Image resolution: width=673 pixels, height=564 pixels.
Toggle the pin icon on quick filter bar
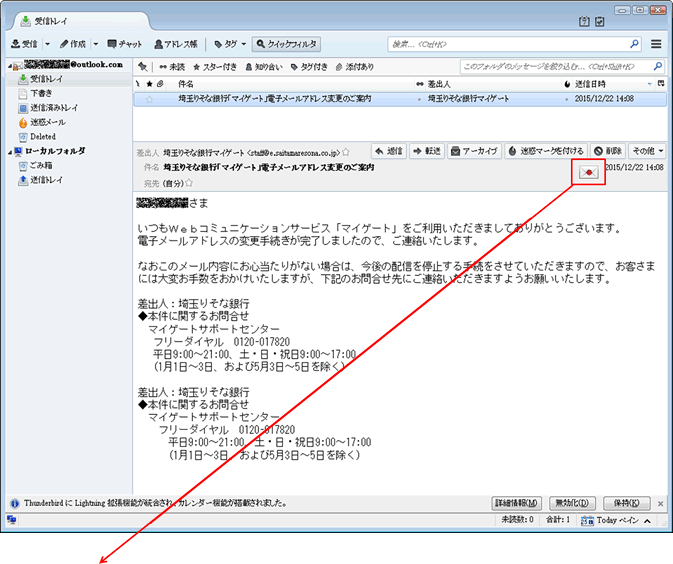143,67
